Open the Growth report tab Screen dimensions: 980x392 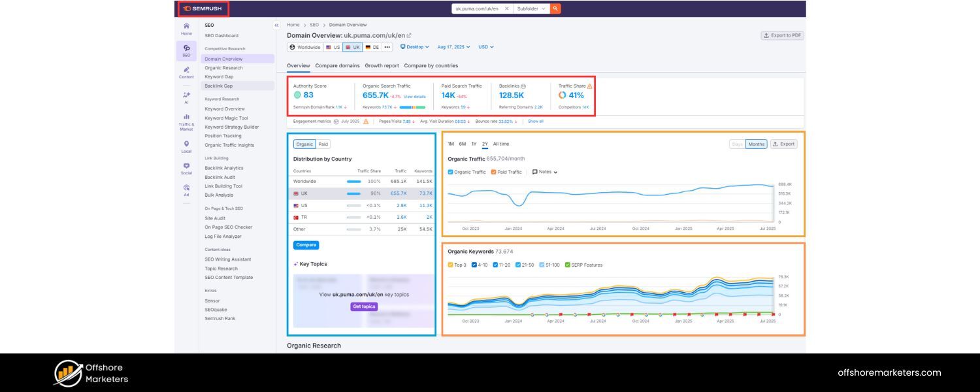tap(382, 65)
